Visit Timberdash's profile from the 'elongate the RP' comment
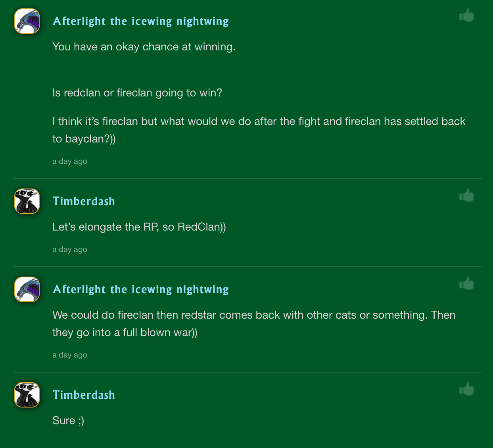This screenshot has height=448, width=493. pyautogui.click(x=84, y=201)
